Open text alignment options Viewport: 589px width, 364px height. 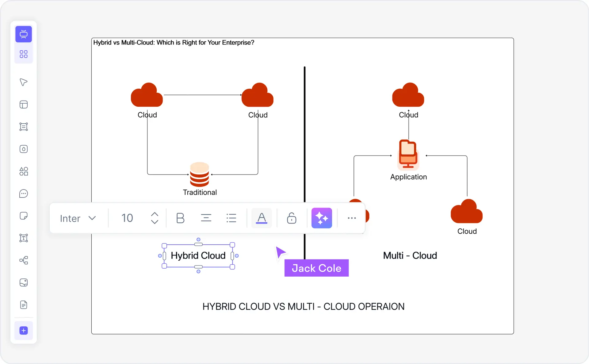click(206, 218)
